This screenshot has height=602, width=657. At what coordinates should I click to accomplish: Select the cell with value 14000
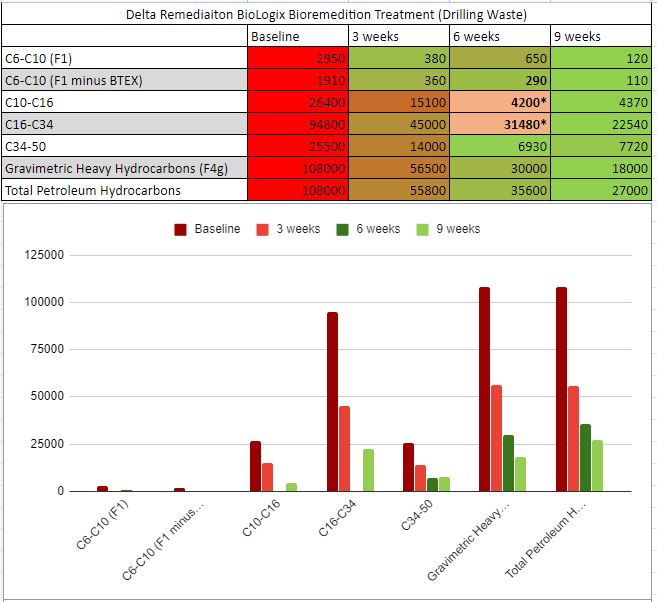(399, 146)
